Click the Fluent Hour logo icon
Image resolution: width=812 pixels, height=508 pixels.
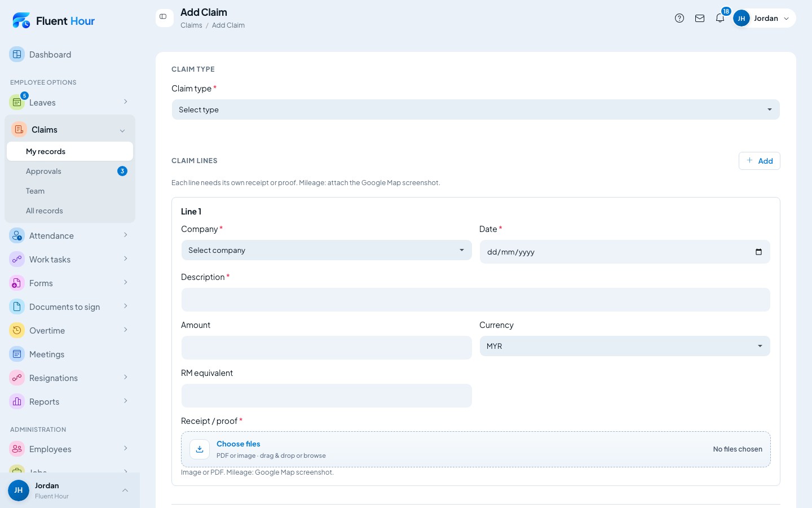[21, 21]
